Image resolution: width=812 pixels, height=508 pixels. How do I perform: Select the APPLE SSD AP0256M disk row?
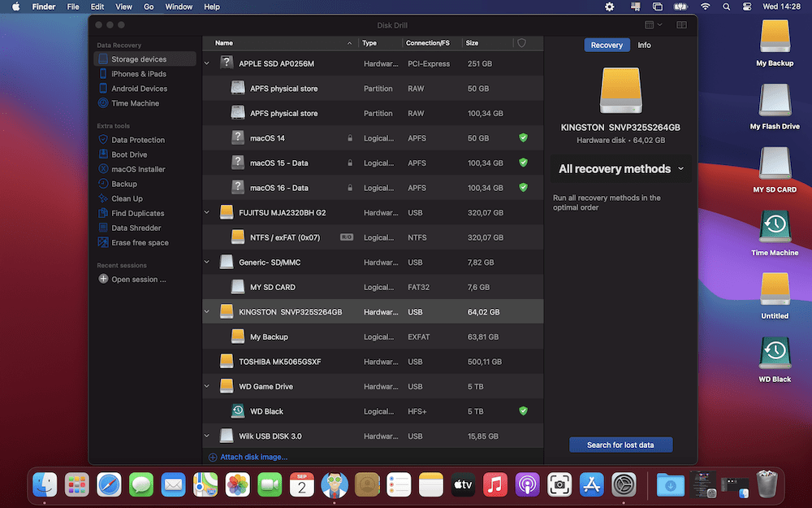pyautogui.click(x=373, y=63)
